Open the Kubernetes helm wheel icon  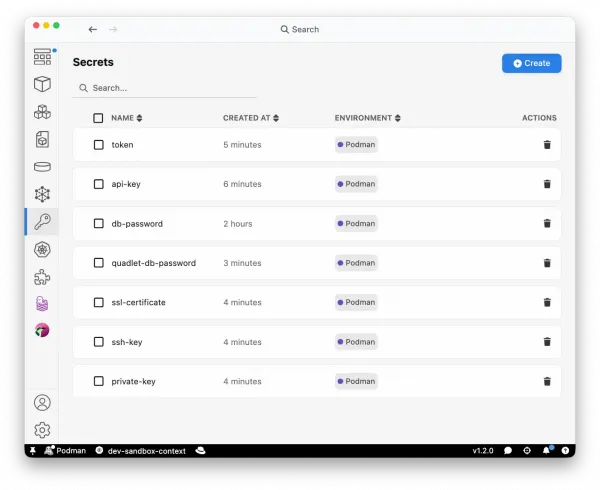[x=42, y=250]
